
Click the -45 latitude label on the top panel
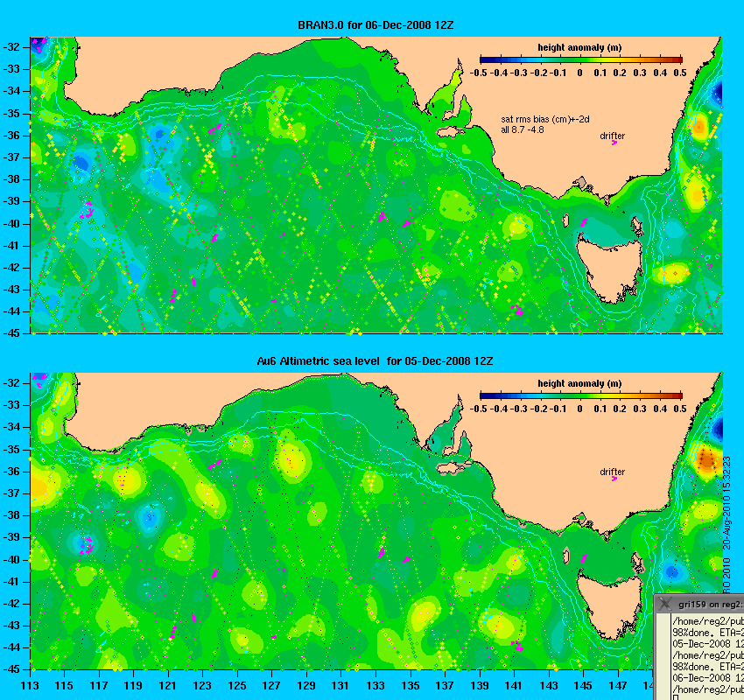click(x=11, y=333)
